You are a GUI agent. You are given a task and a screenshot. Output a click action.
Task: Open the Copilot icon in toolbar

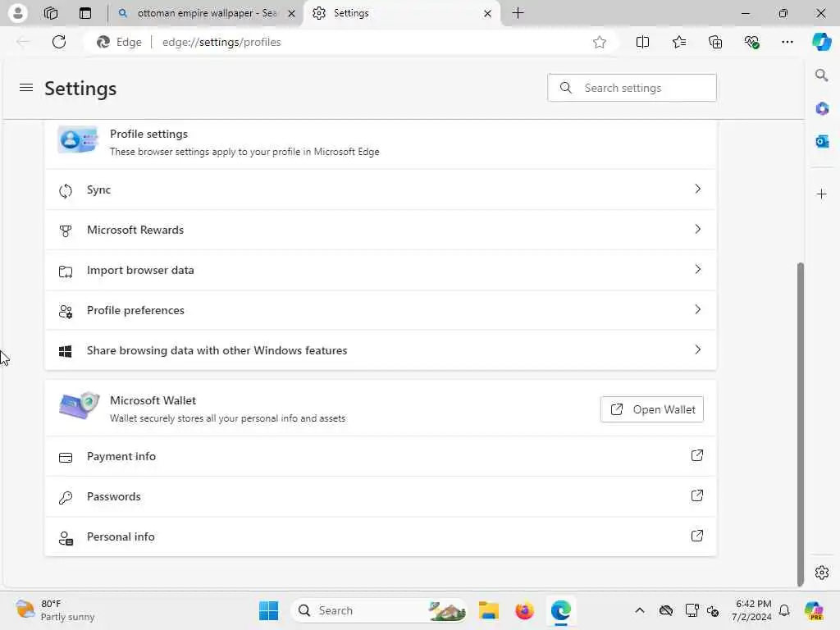click(x=821, y=42)
